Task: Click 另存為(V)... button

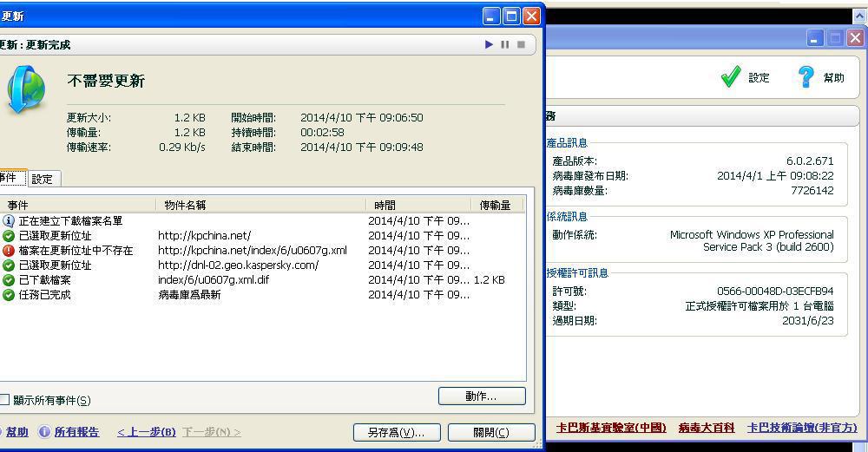Action: point(397,432)
